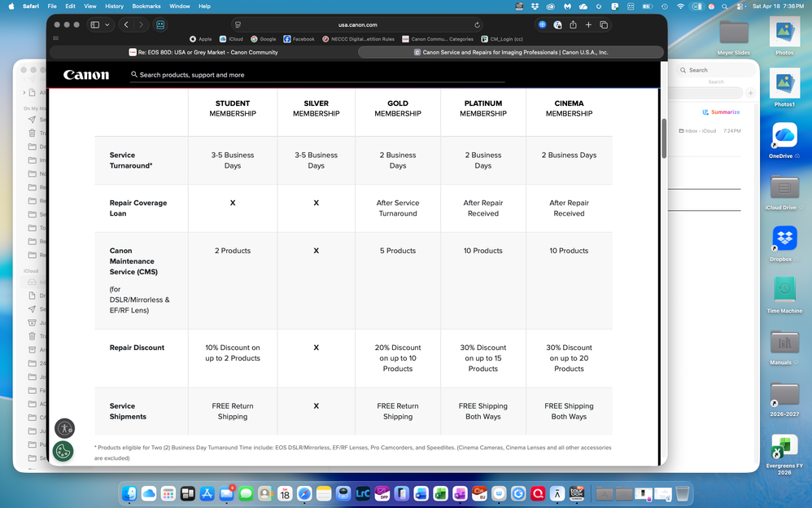
Task: Open the App Store from the Dock
Action: pos(207,493)
